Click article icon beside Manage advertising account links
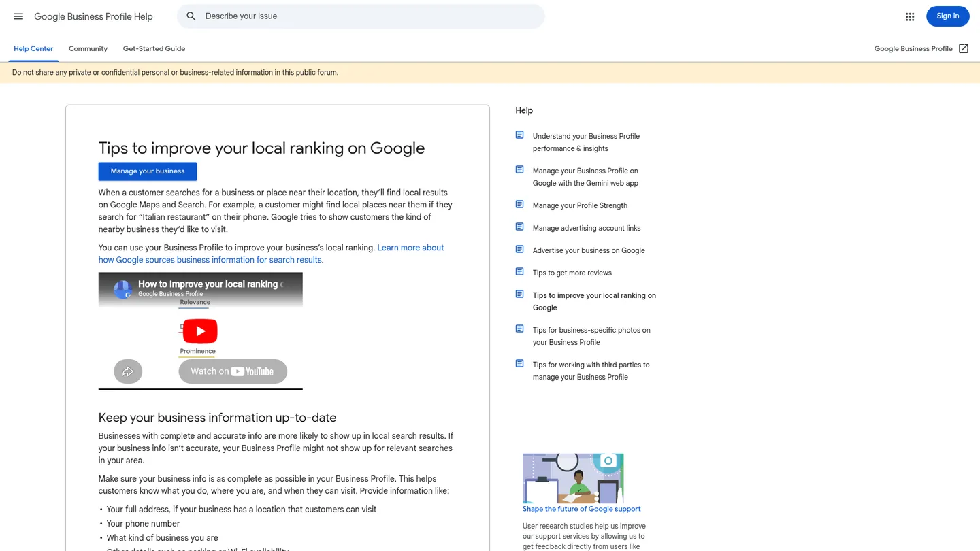This screenshot has height=551, width=980. pyautogui.click(x=519, y=227)
